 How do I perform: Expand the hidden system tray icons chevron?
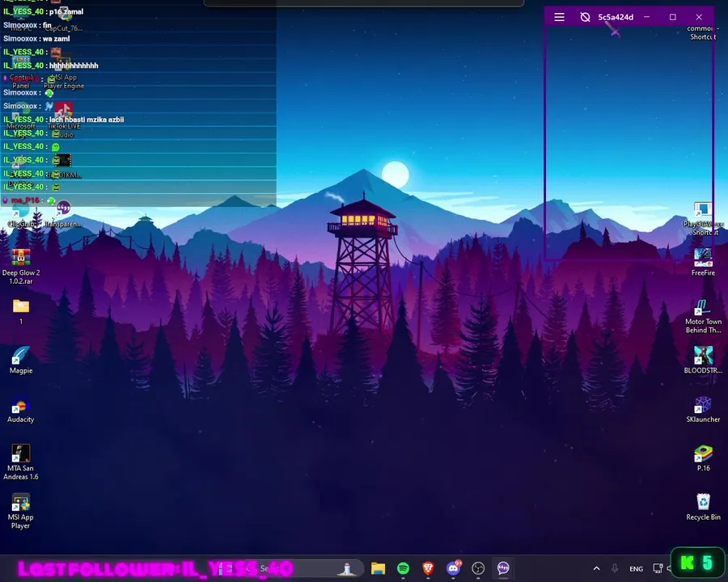click(597, 568)
